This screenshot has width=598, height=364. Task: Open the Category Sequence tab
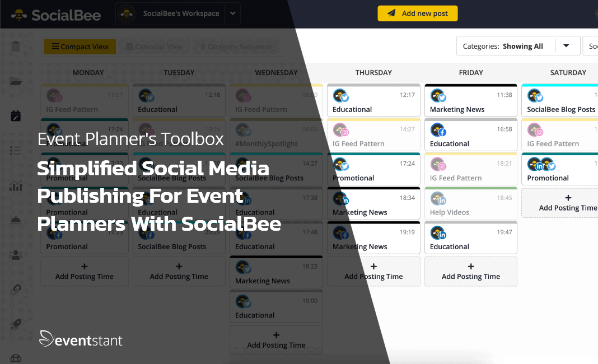click(x=236, y=46)
